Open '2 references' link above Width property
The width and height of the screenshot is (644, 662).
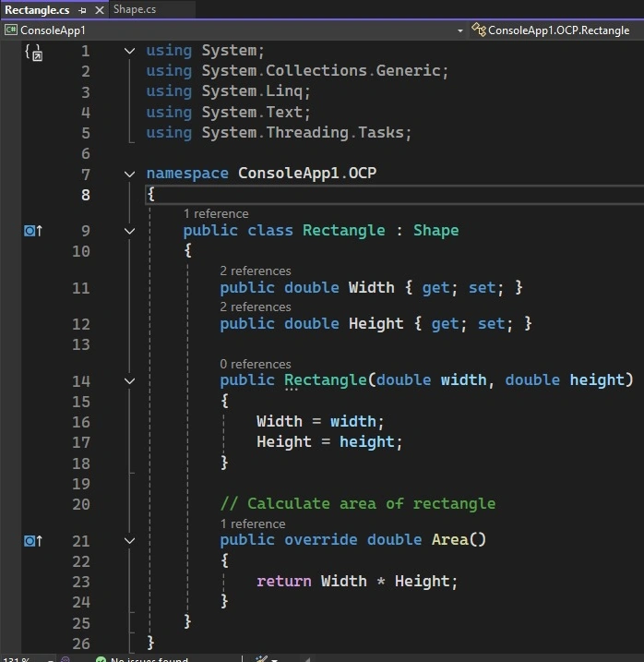coord(256,271)
